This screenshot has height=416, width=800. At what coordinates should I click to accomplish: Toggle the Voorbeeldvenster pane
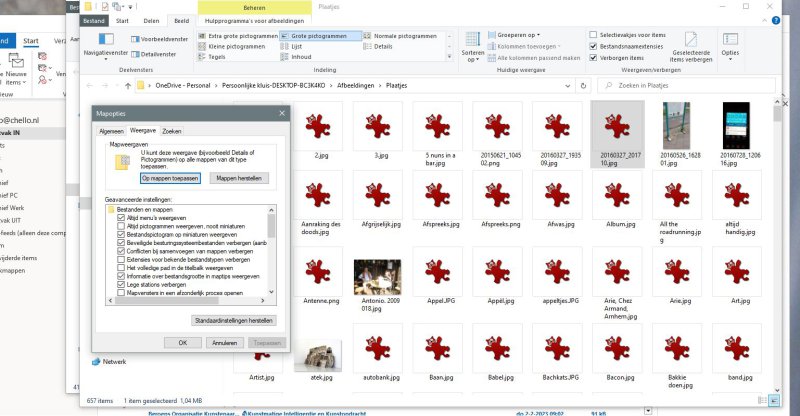click(x=160, y=39)
